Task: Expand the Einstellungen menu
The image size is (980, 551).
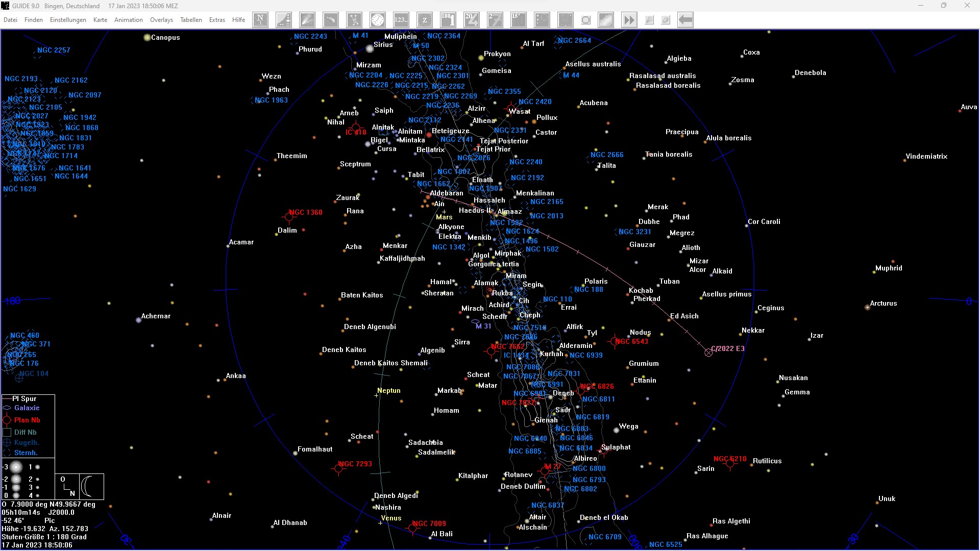Action: 68,20
